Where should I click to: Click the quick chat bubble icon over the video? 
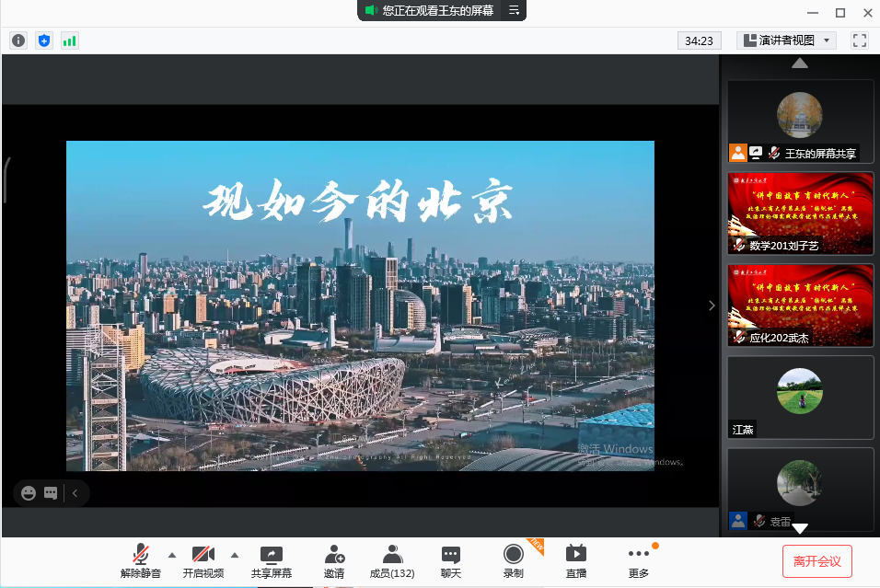[x=51, y=493]
